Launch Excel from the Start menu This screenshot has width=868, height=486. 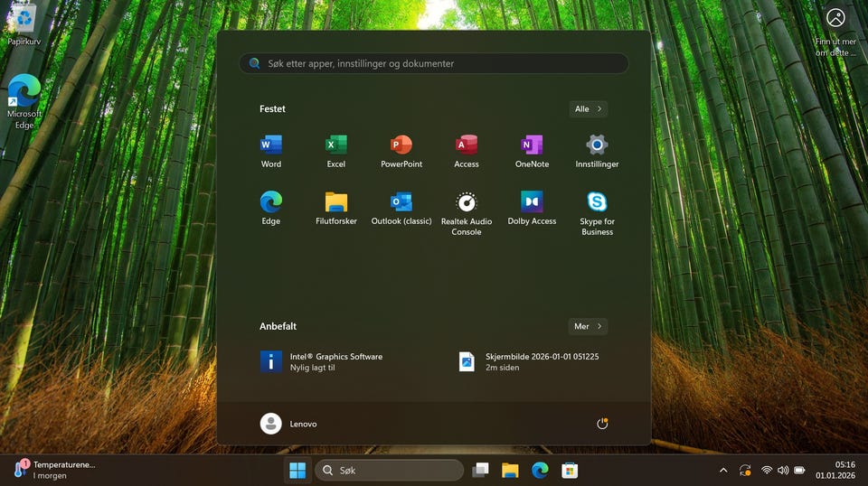tap(336, 151)
